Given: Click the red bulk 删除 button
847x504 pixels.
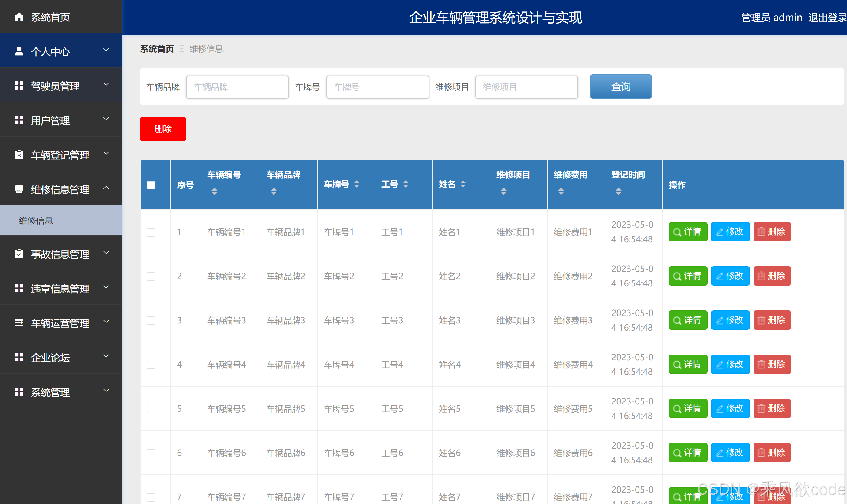Looking at the screenshot, I should click(x=163, y=129).
